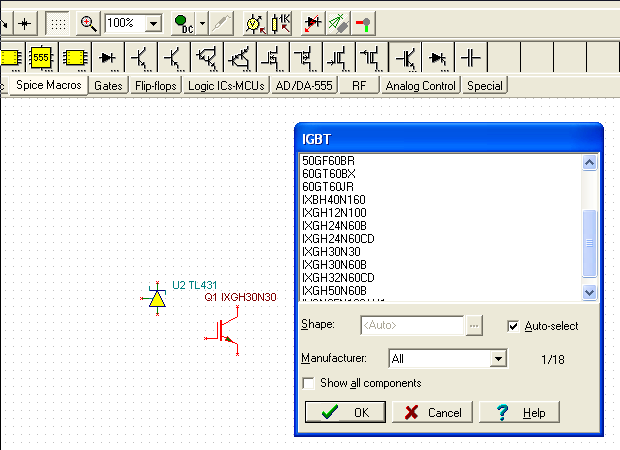
Task: Insert the IGBT component from the bar
Action: [x=405, y=58]
